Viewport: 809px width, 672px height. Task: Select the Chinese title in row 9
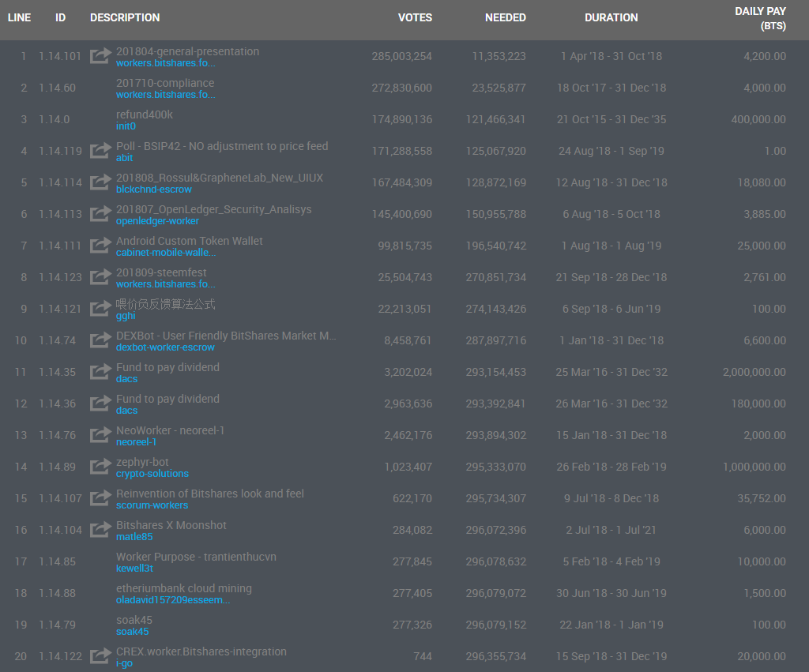click(x=166, y=304)
